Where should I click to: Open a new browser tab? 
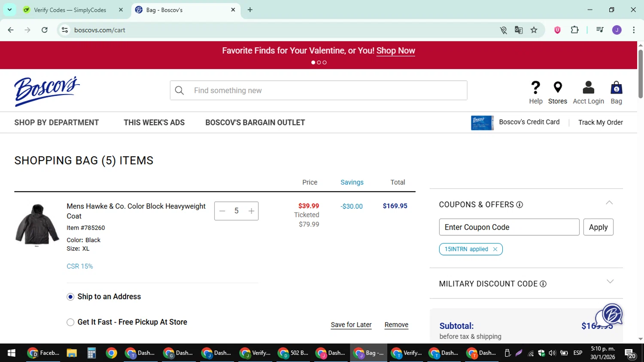pos(250,10)
